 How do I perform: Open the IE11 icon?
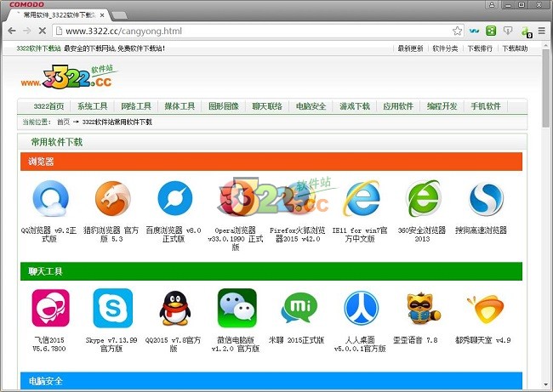362,198
